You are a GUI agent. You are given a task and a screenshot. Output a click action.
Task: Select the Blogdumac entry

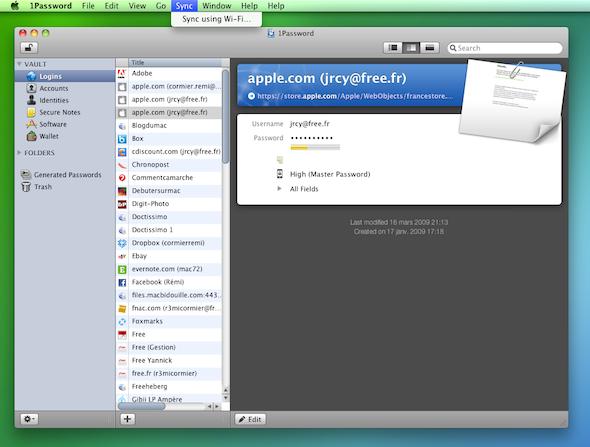click(169, 126)
